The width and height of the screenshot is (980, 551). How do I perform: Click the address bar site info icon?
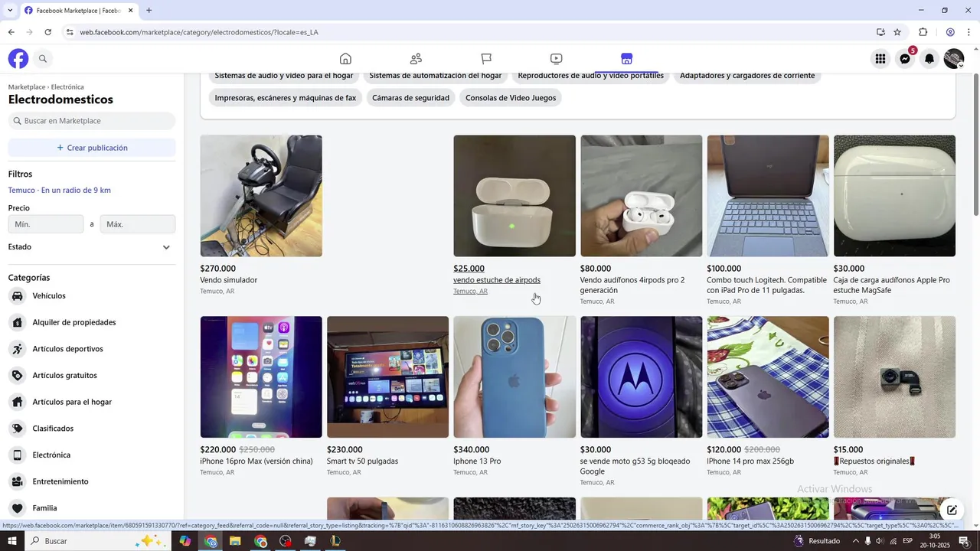[70, 32]
